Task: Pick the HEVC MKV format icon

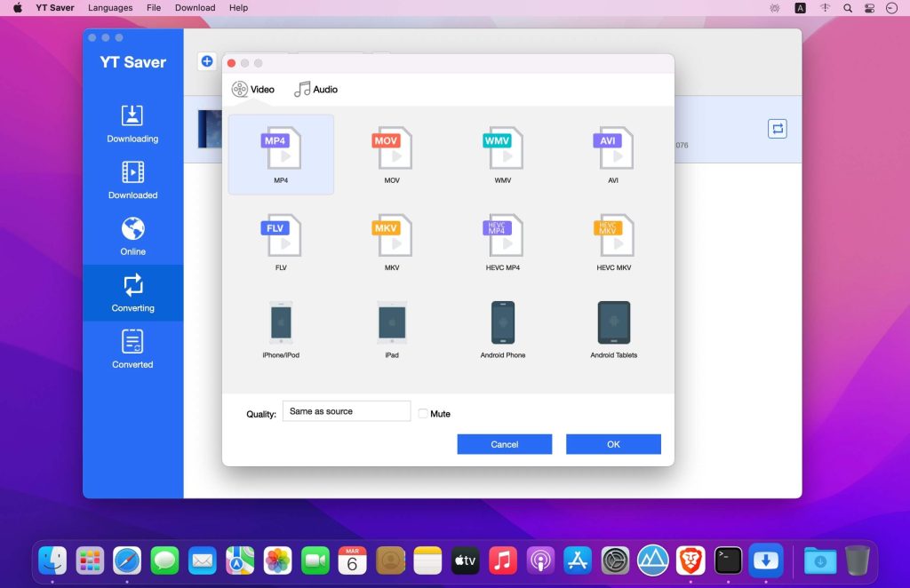Action: [613, 238]
